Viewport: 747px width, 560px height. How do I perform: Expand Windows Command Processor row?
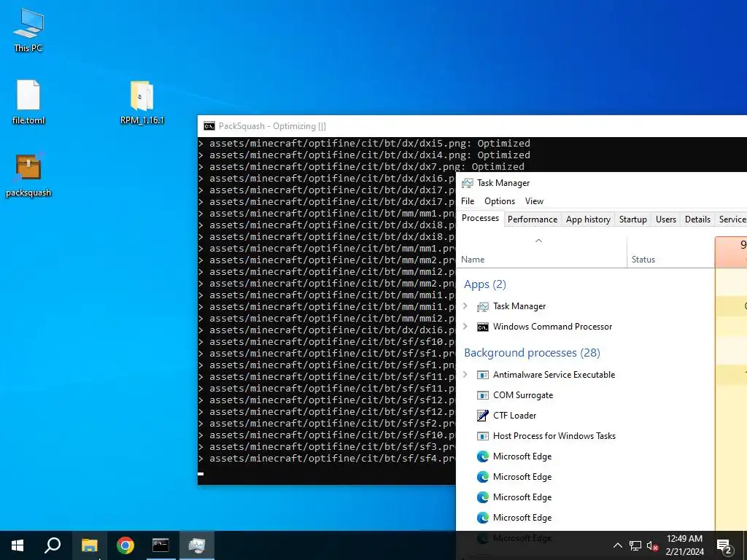coord(465,327)
